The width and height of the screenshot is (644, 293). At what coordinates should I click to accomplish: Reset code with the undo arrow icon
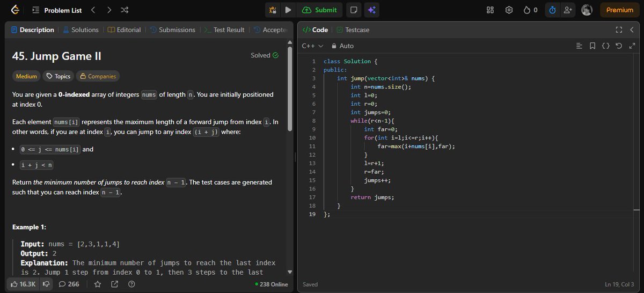click(x=619, y=46)
